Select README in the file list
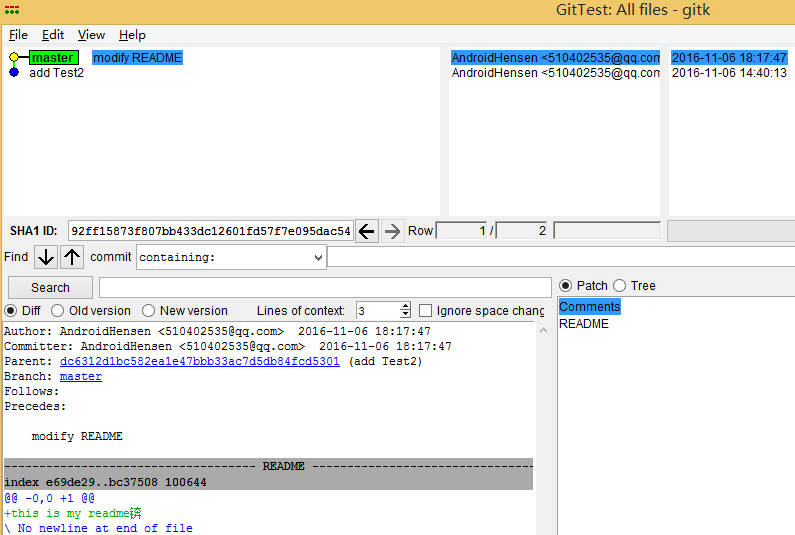 point(584,324)
